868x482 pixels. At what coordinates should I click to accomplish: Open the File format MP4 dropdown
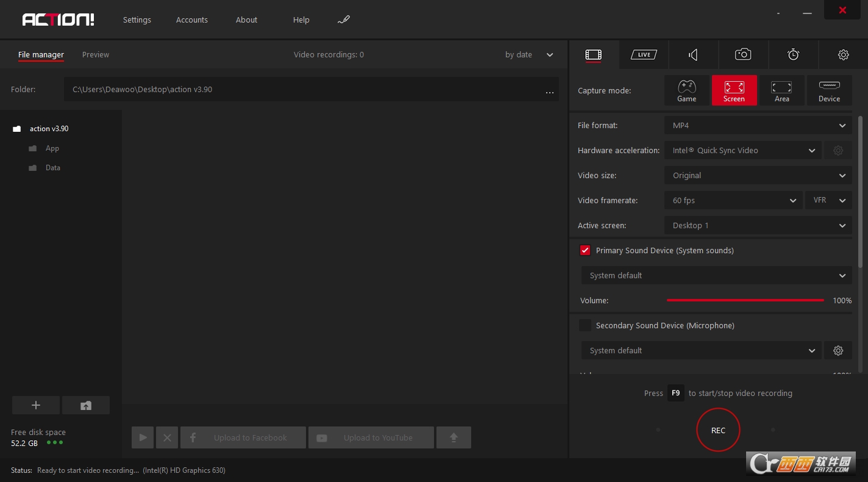tap(758, 125)
